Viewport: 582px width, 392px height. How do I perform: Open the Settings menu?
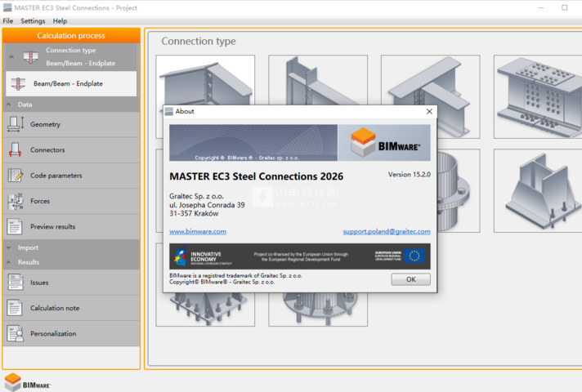click(x=33, y=20)
